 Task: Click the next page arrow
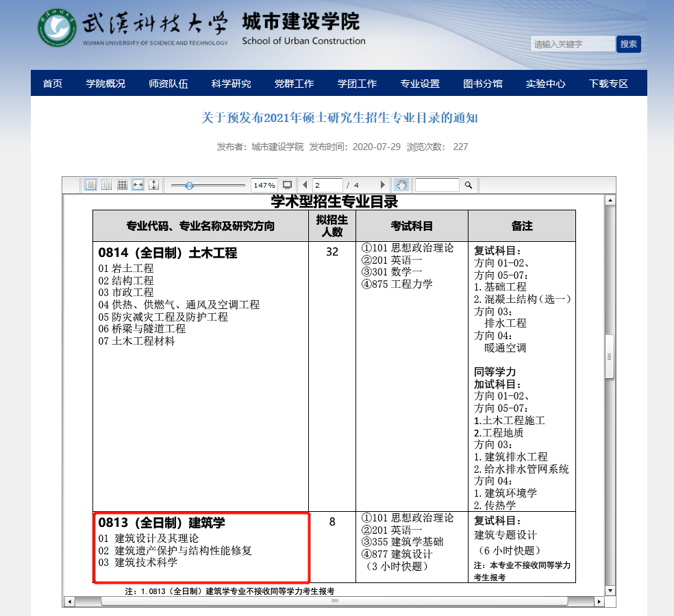point(382,184)
